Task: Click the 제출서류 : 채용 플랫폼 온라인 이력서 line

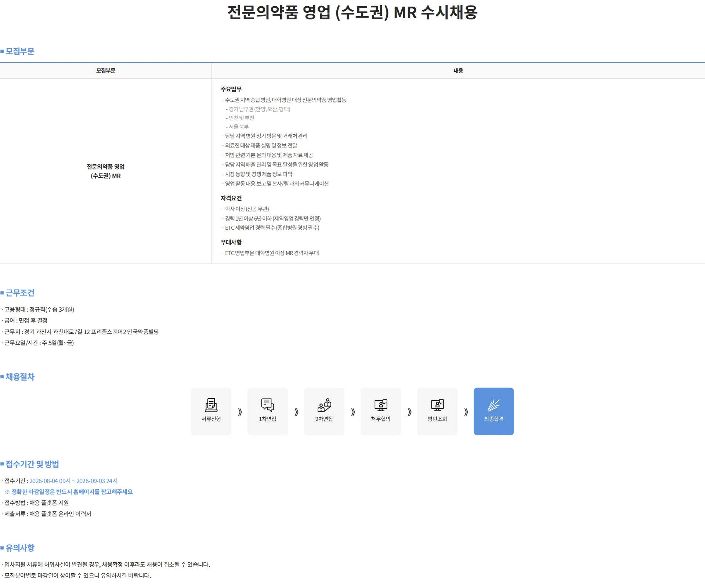Action: coord(47,514)
